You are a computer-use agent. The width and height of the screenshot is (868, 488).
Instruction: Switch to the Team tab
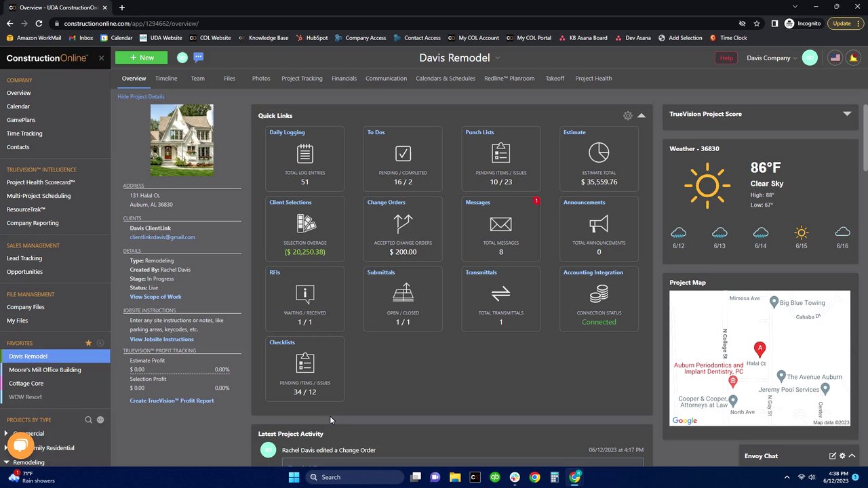[x=197, y=79]
